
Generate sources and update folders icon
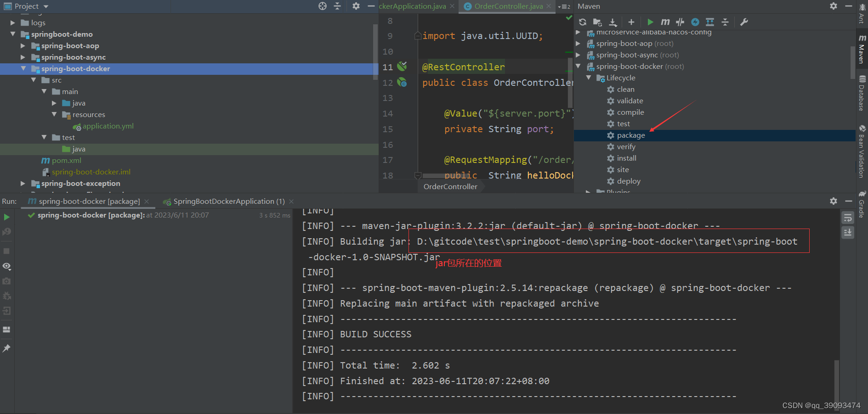pos(597,22)
